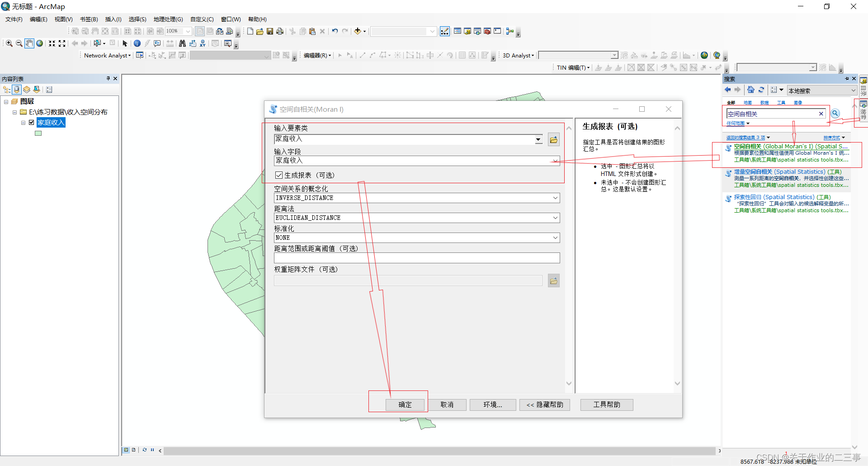Open the 视图(V) menu
This screenshot has width=868, height=466.
(x=63, y=19)
